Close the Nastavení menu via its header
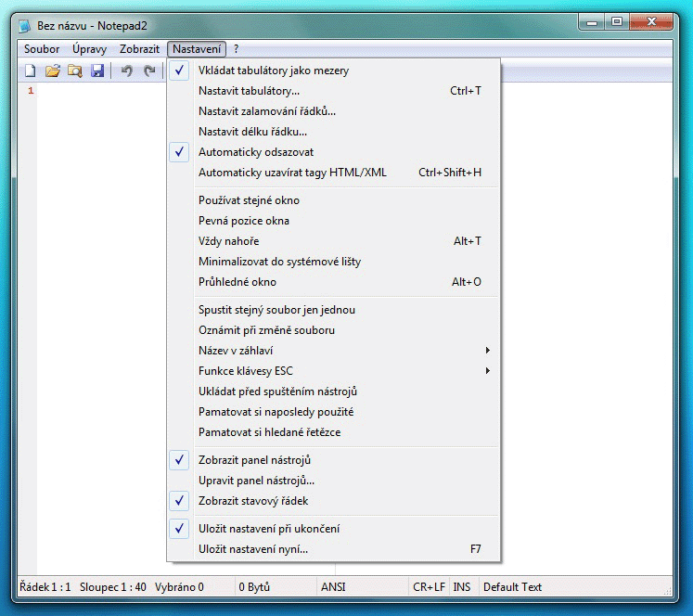The image size is (693, 616). pos(197,49)
